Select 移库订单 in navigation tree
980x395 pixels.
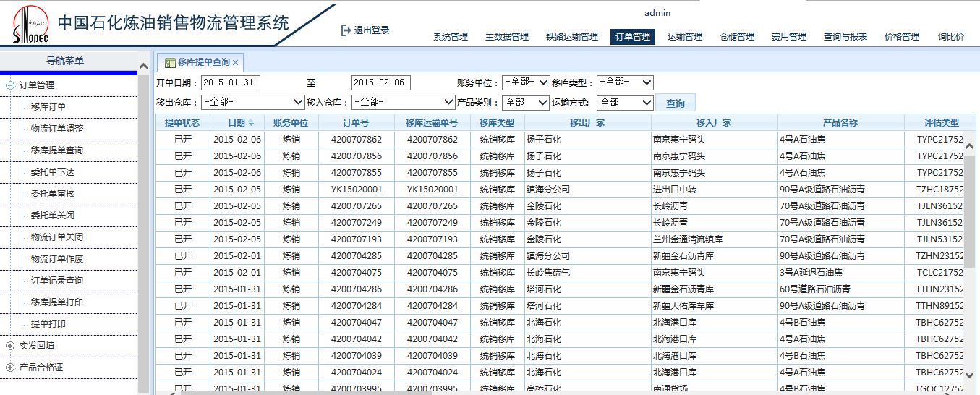point(48,107)
